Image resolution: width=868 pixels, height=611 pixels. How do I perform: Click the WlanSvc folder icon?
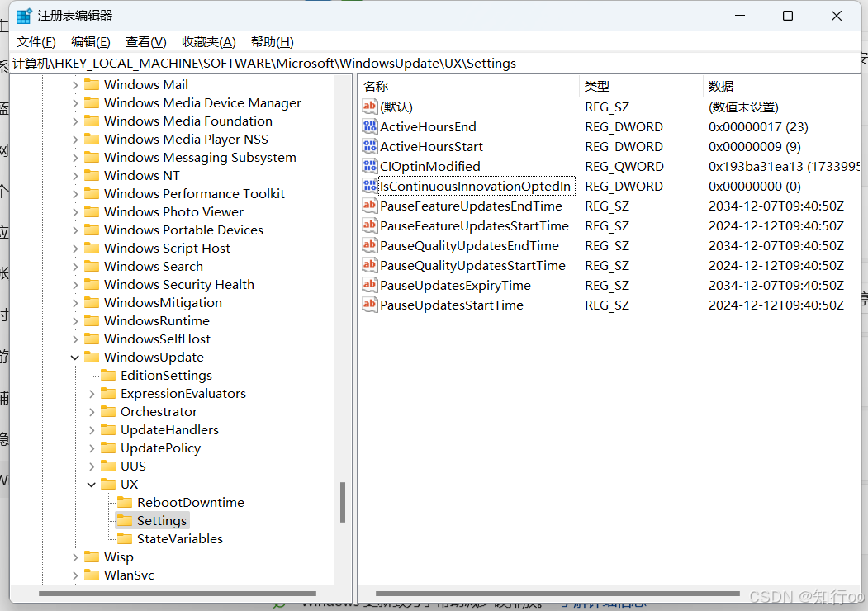pos(92,575)
